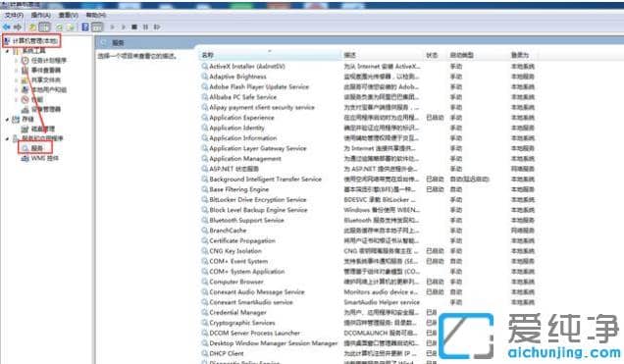Click the Forward arrow toolbar icon
Screen dimensions: 624x364
coord(17,27)
